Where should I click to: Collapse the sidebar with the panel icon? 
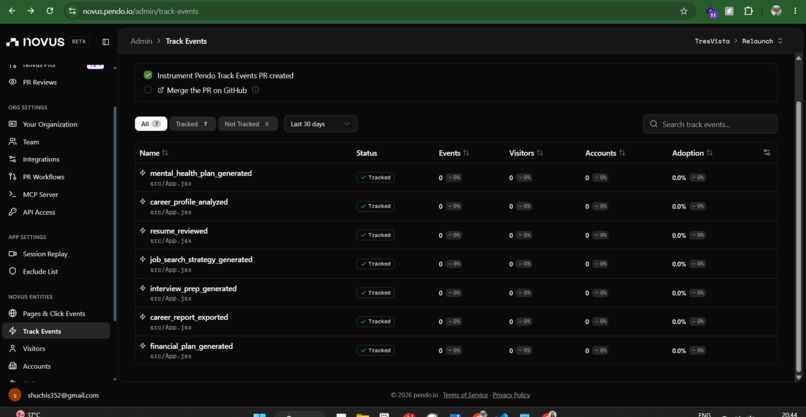click(105, 42)
